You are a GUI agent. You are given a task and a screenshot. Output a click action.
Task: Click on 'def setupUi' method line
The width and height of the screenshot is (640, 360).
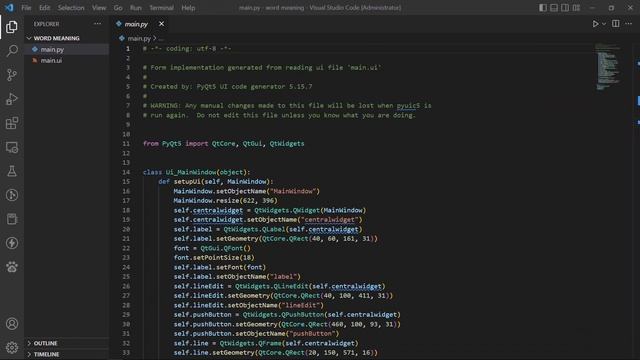coord(216,182)
